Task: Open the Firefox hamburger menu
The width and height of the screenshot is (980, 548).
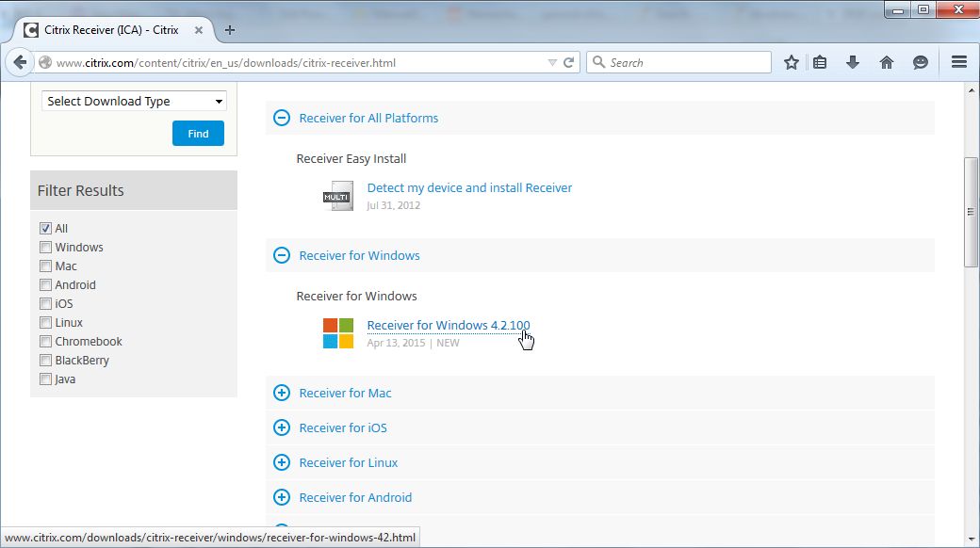Action: (959, 63)
